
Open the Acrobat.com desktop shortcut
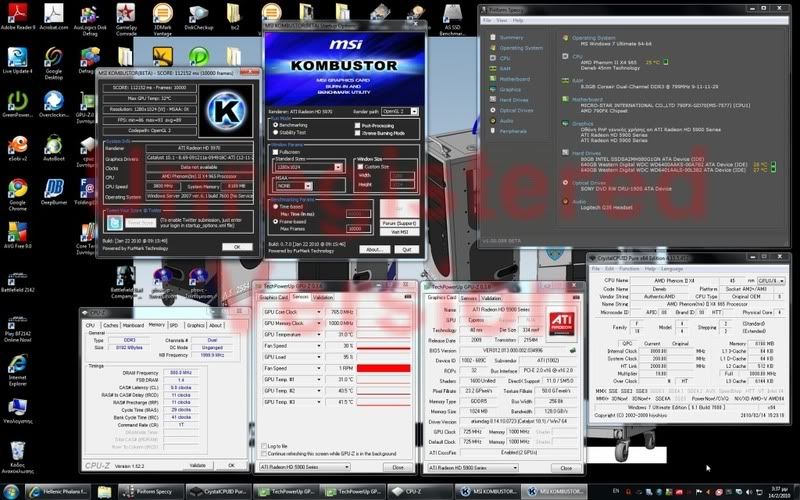(x=54, y=15)
